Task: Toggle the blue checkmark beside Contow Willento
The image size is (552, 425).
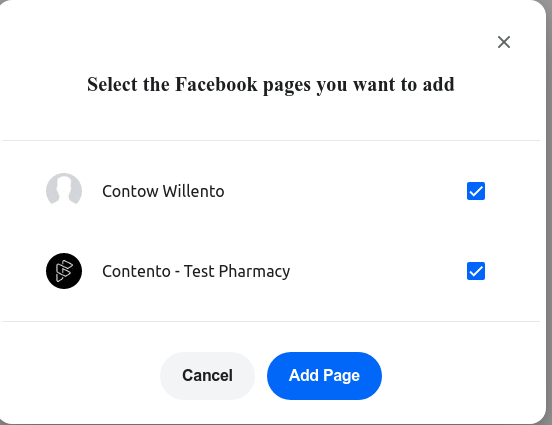Action: click(x=476, y=191)
